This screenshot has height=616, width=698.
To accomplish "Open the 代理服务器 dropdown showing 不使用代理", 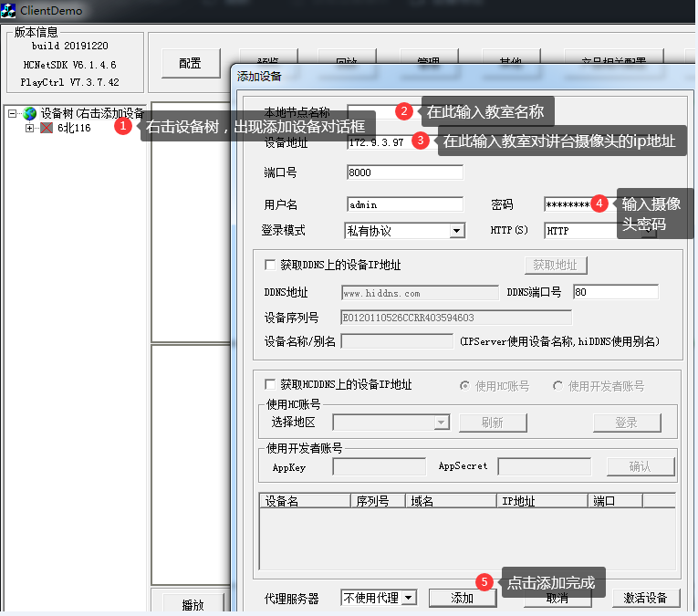I will pyautogui.click(x=408, y=598).
